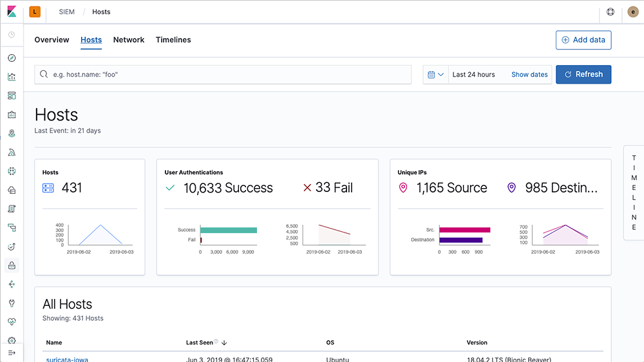Open the date quick menu calendar dropdown

pyautogui.click(x=436, y=74)
